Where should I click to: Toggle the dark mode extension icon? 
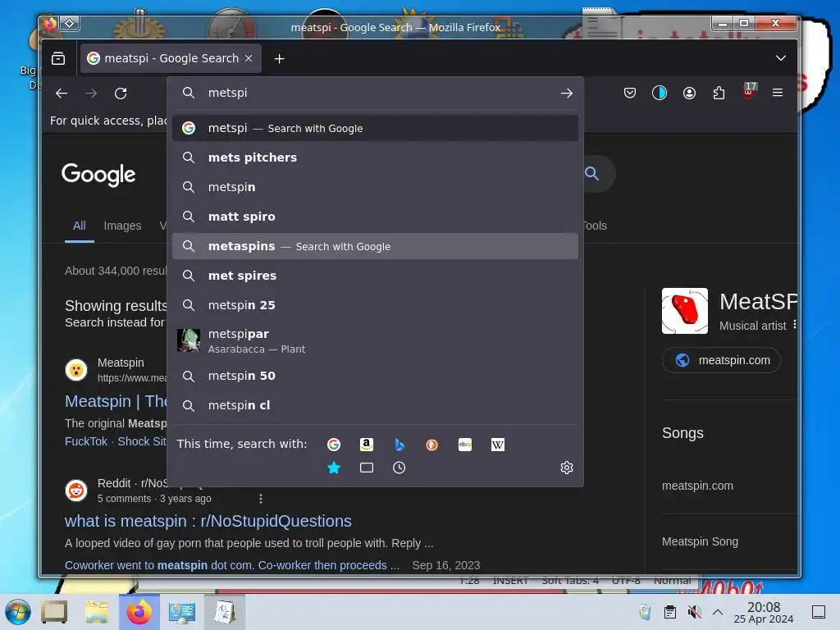pos(660,94)
